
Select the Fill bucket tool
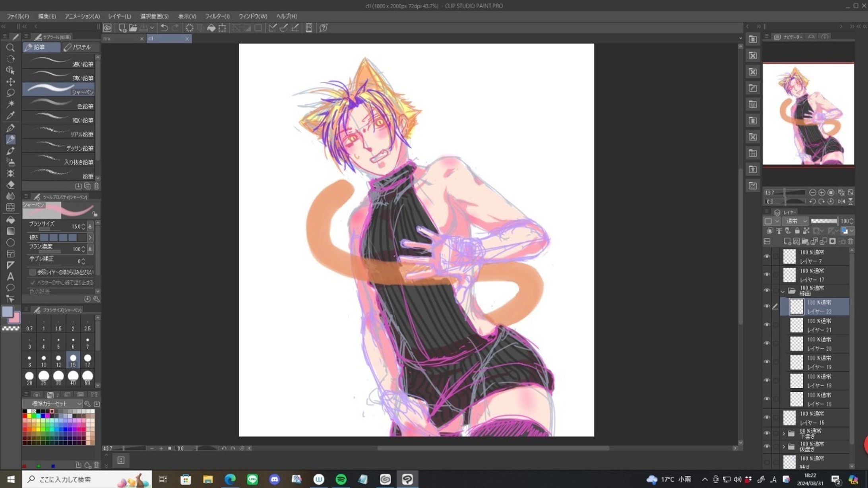click(x=11, y=220)
